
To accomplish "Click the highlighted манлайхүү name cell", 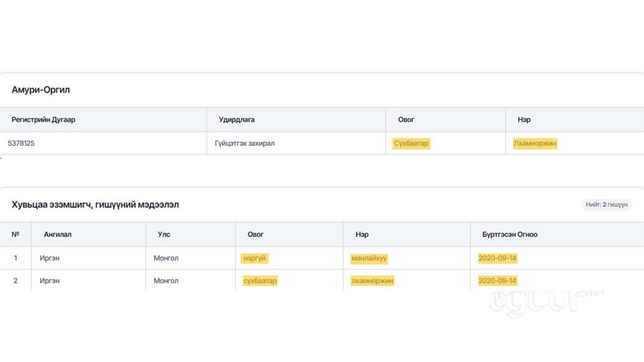I will pyautogui.click(x=369, y=258).
